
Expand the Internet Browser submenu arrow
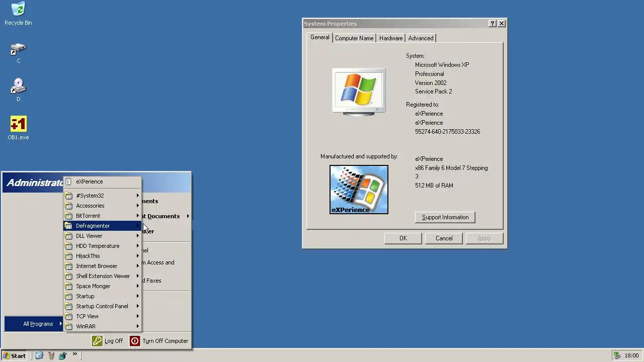138,266
